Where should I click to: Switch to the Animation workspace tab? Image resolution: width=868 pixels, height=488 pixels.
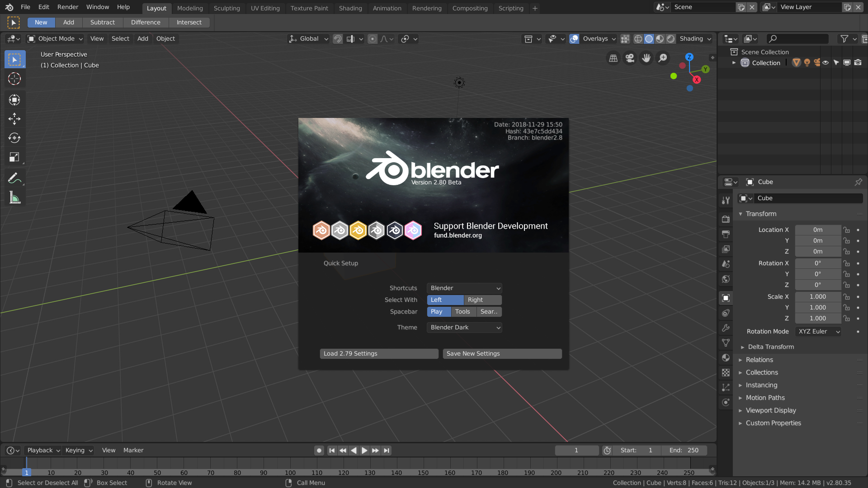[x=387, y=8]
